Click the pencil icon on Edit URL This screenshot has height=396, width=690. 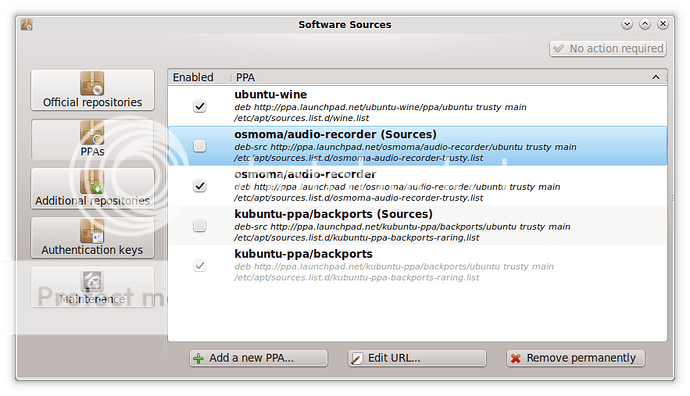pyautogui.click(x=357, y=359)
